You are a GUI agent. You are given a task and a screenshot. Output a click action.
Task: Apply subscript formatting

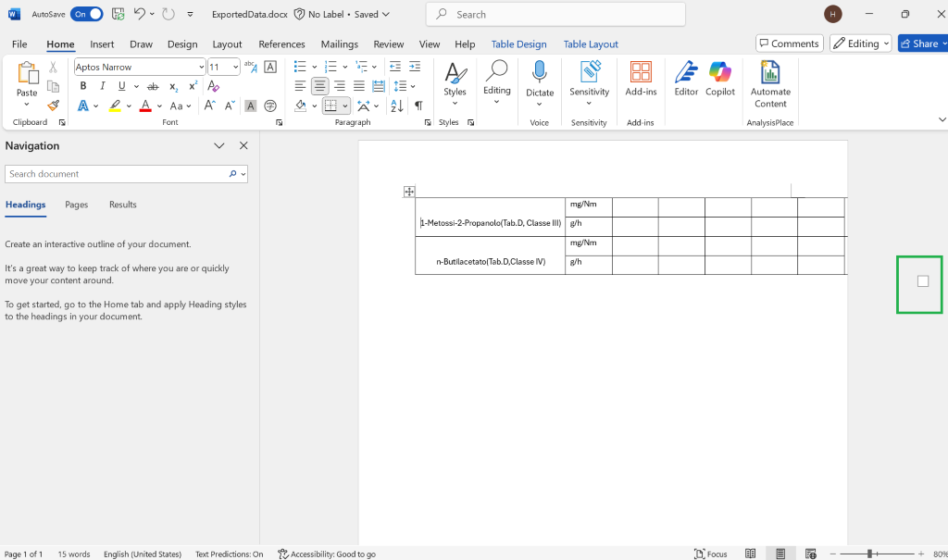pos(173,86)
